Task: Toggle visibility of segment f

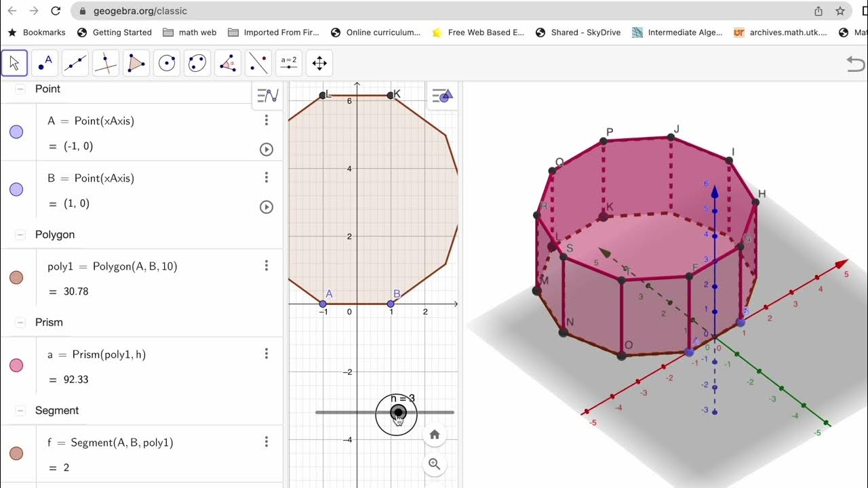Action: tap(16, 453)
